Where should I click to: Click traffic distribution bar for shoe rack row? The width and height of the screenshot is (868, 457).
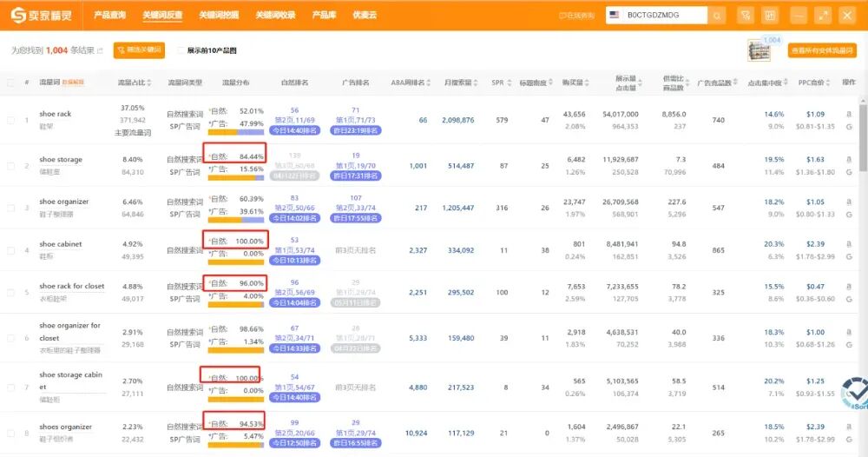[236, 132]
